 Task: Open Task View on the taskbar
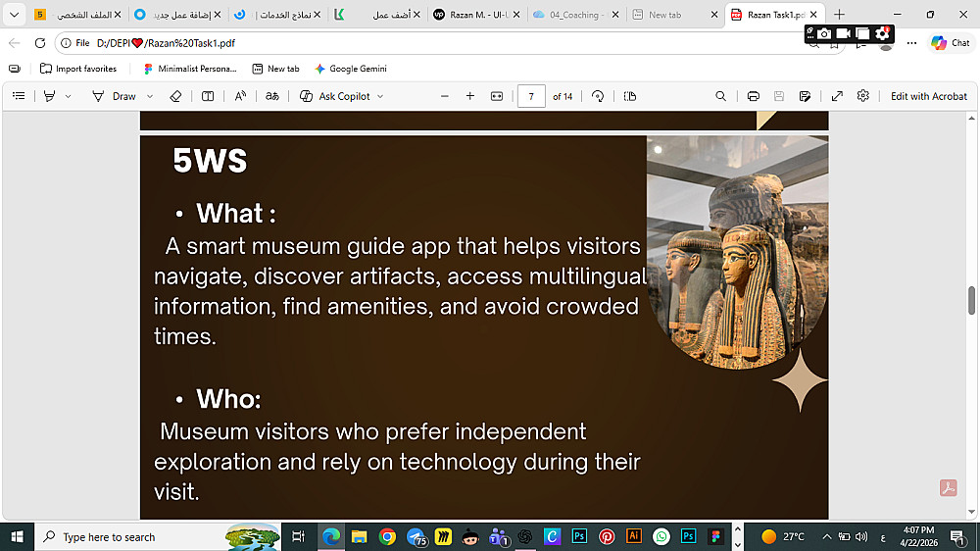[299, 536]
